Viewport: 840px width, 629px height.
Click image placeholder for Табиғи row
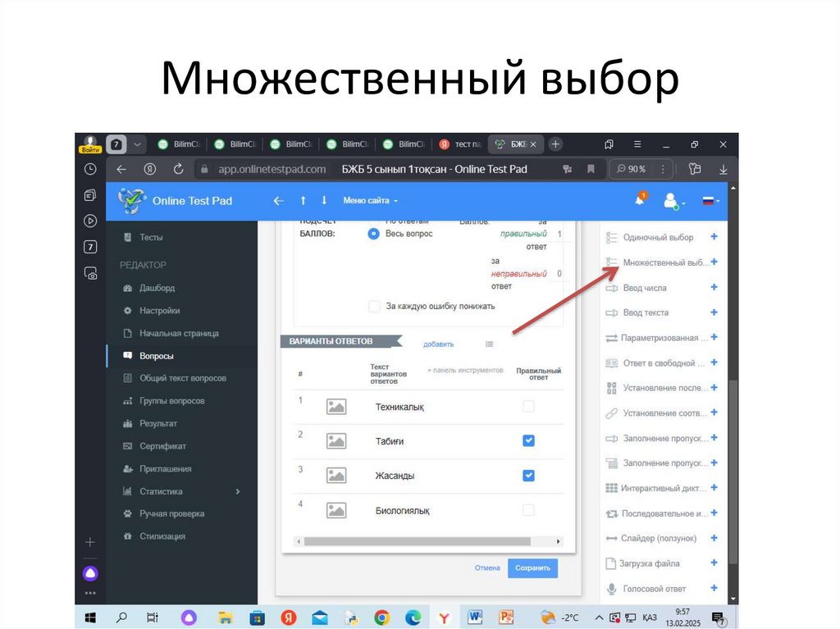336,441
